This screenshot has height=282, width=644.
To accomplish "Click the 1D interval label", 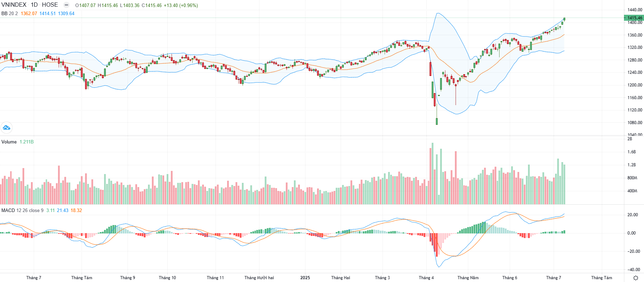I will (x=34, y=5).
